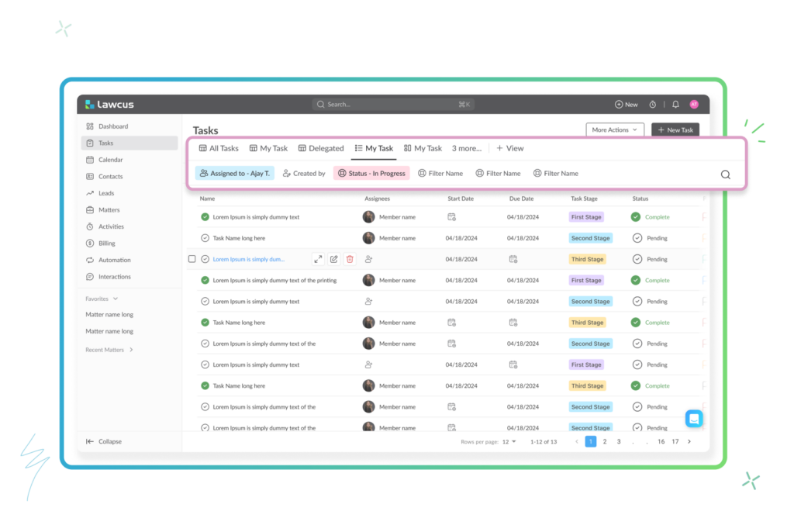Open Dashboard from sidebar
Viewport: 794px width, 532px height.
pyautogui.click(x=129, y=126)
